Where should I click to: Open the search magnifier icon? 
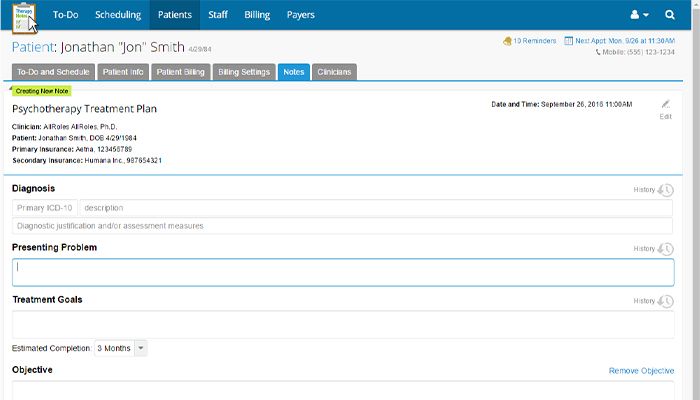point(670,15)
